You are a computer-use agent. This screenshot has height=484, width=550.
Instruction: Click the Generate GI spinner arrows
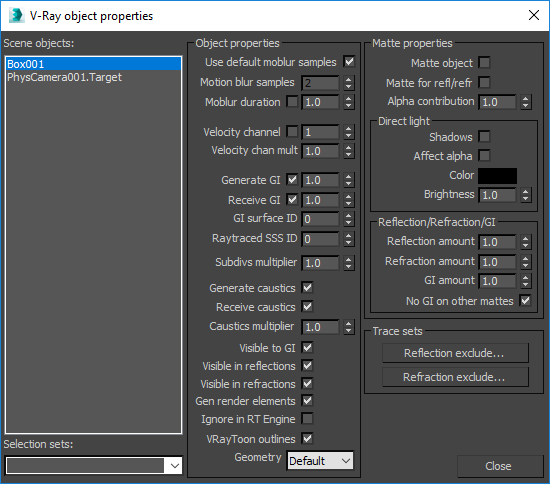348,180
